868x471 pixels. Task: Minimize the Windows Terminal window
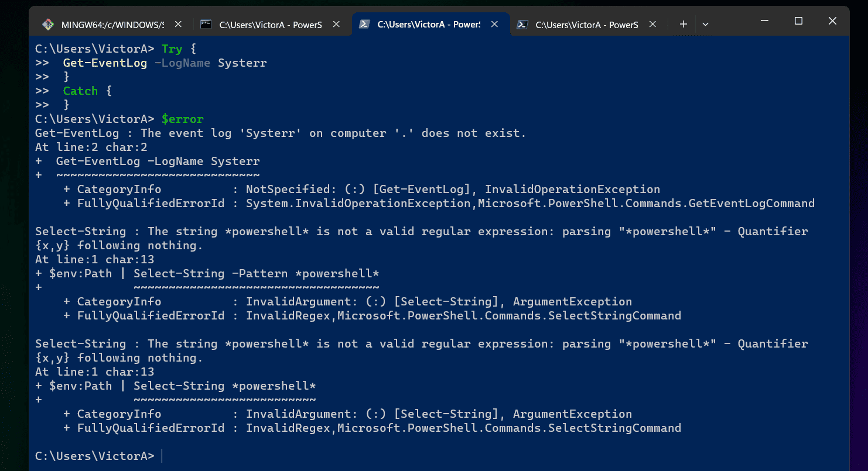(764, 21)
